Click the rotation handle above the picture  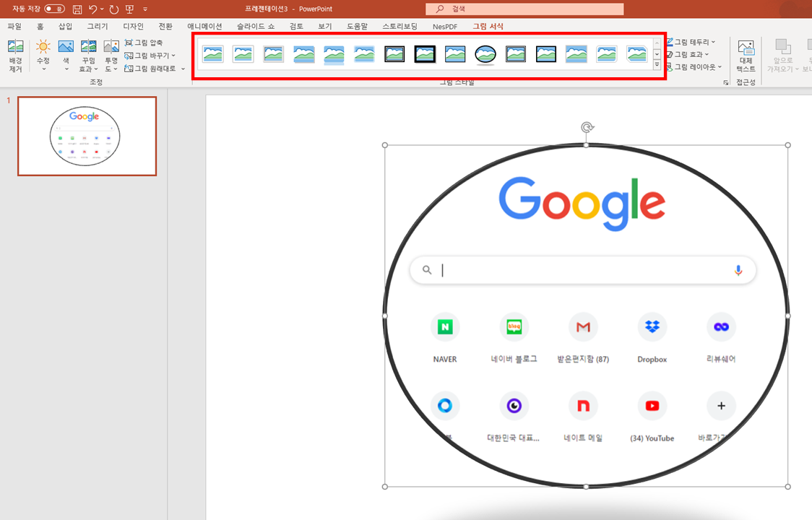point(587,127)
